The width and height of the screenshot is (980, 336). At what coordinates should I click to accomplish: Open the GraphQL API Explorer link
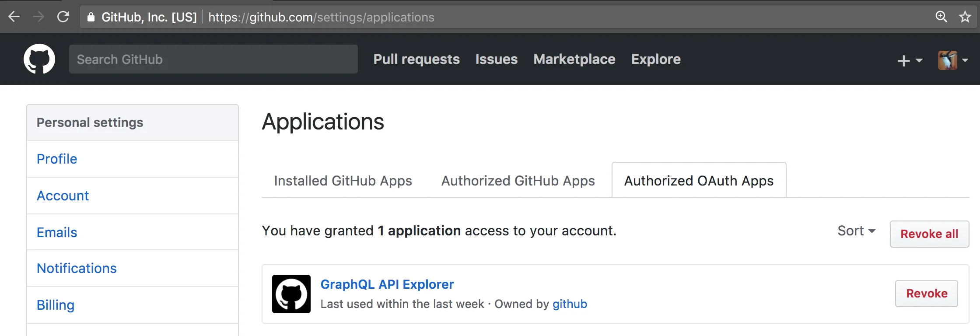pyautogui.click(x=387, y=284)
